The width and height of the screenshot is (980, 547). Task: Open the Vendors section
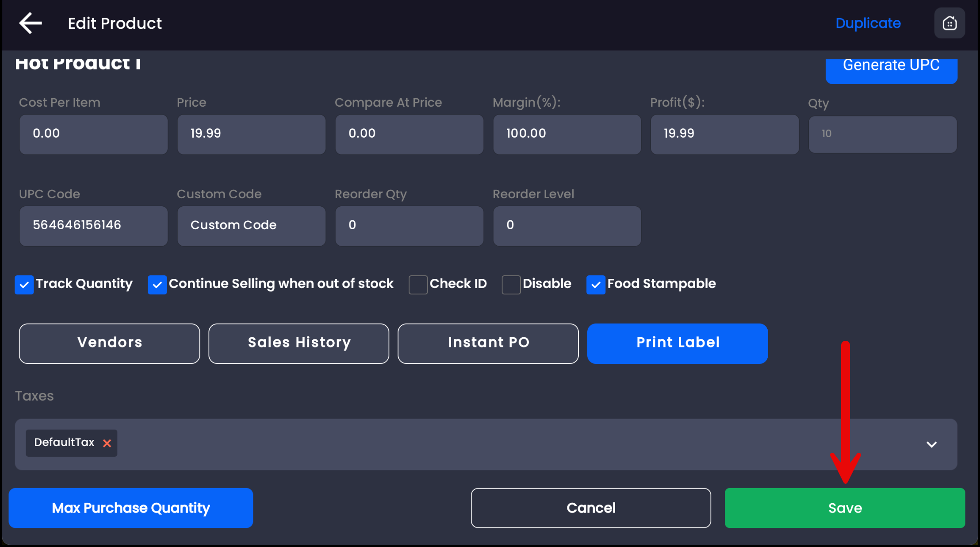pyautogui.click(x=109, y=343)
